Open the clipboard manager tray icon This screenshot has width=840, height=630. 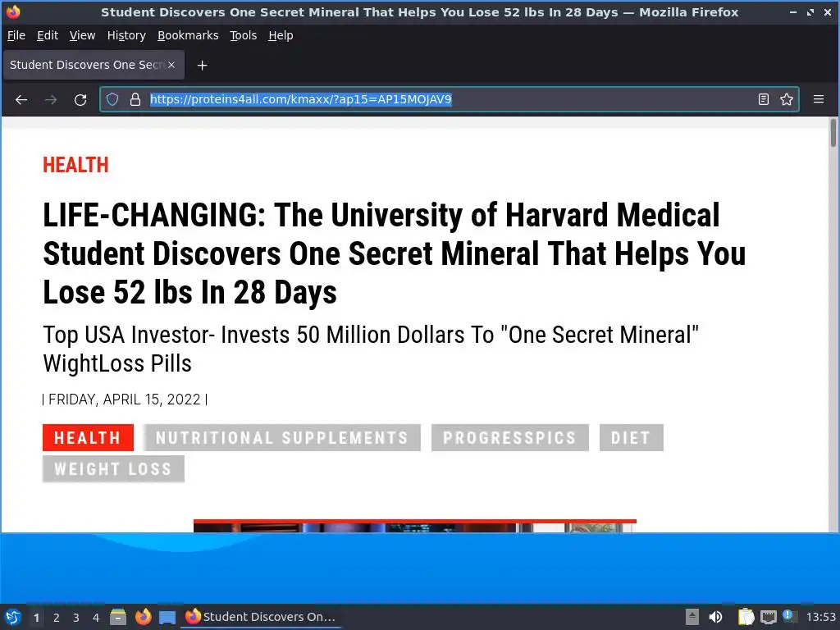pos(745,617)
